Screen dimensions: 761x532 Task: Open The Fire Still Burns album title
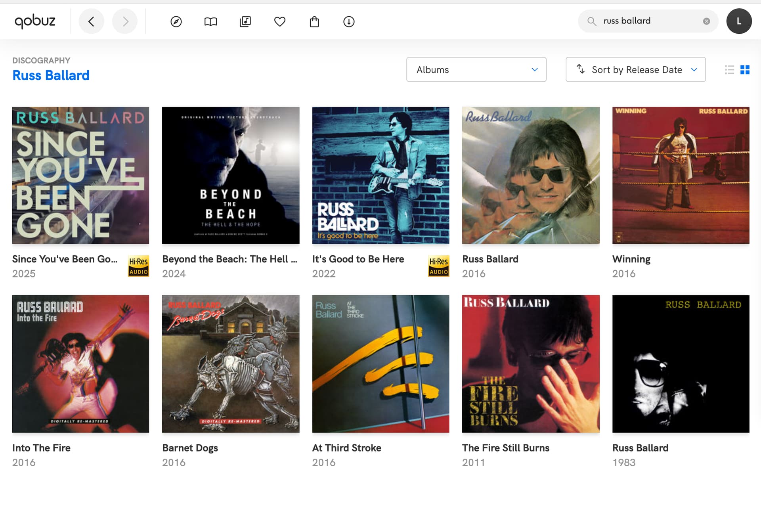tap(506, 448)
